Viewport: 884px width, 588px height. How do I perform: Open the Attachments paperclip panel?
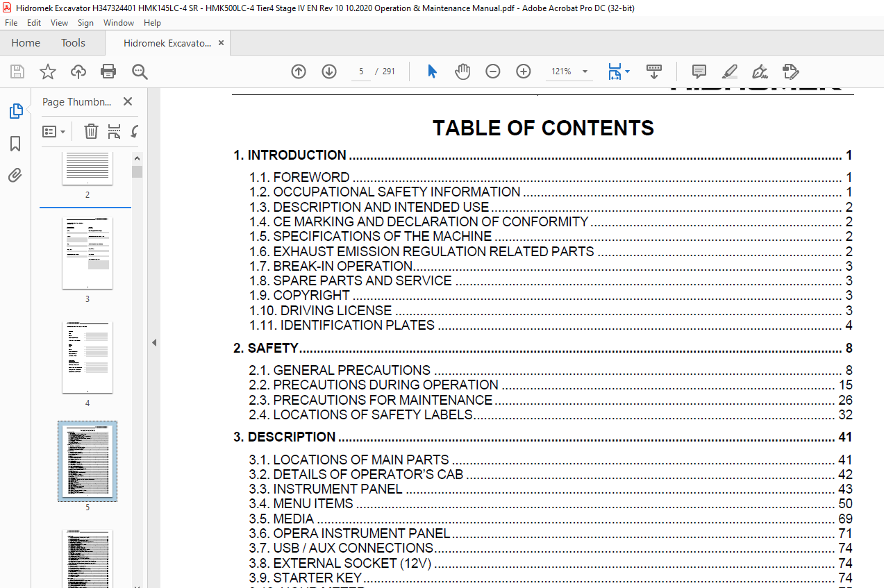coord(15,175)
